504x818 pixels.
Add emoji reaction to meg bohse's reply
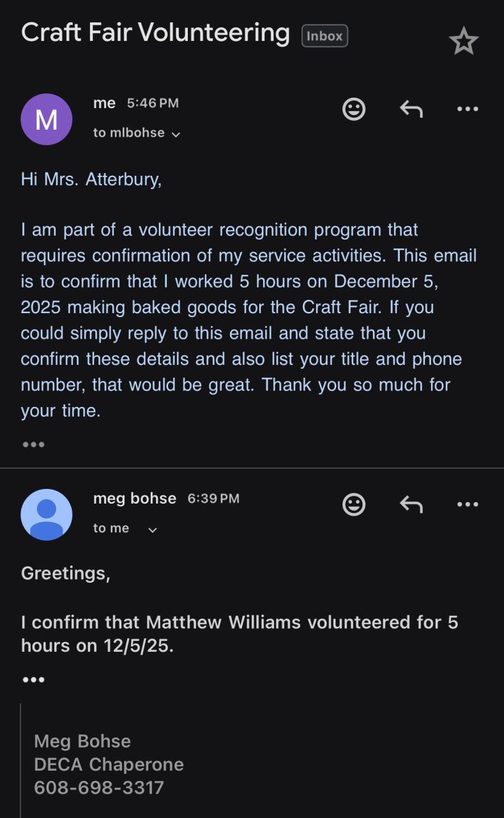354,504
